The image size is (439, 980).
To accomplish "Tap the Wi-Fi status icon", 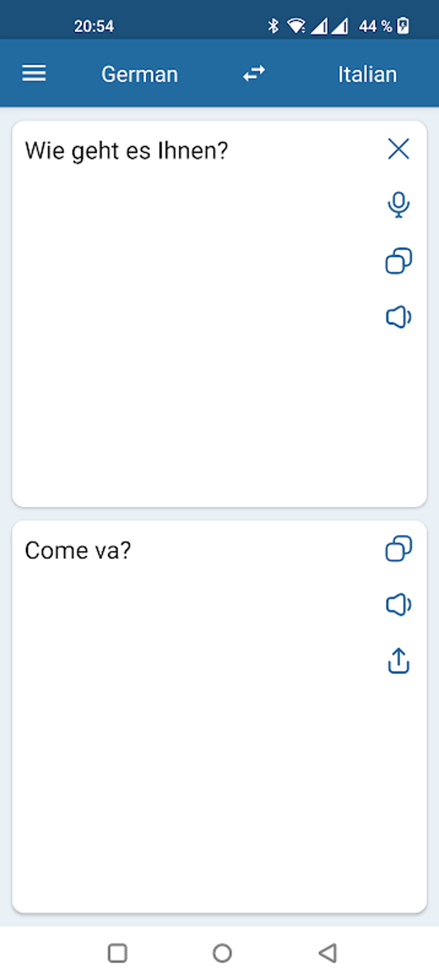I will click(296, 26).
